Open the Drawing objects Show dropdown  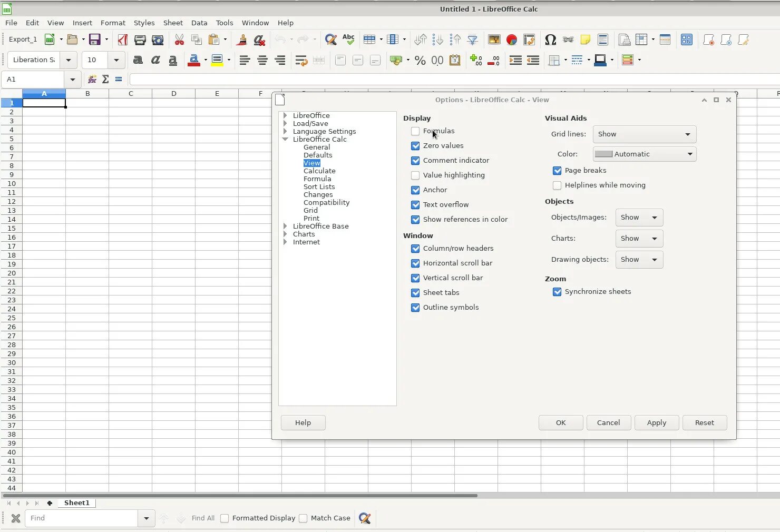(x=639, y=260)
